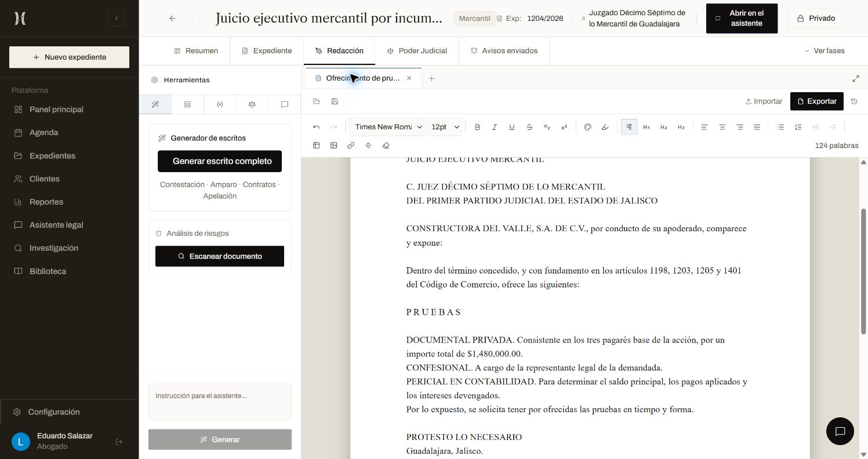Open a file with the folder icon
Viewport: 868px width, 459px height.
(x=317, y=101)
